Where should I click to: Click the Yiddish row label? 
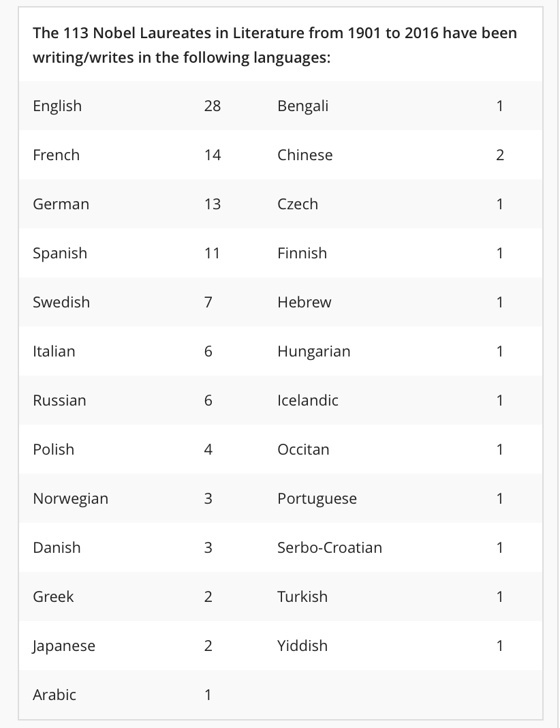click(x=302, y=646)
